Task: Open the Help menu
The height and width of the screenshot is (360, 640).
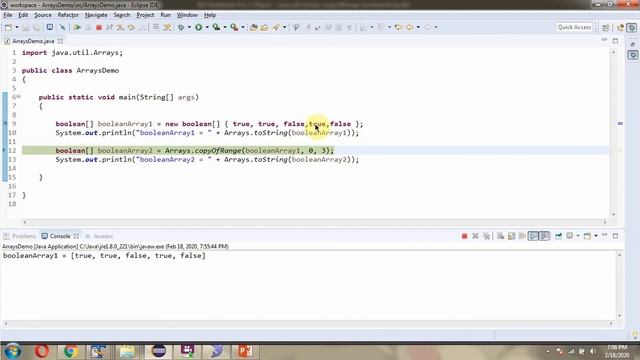Action: 210,15
